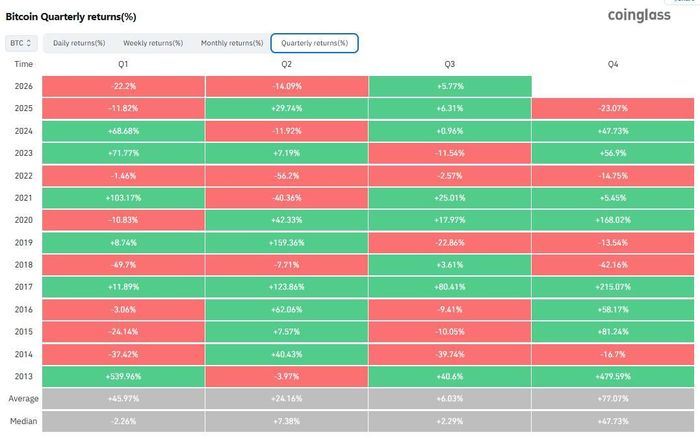This screenshot has width=700, height=439.
Task: Open the BTC coin selector dropdown
Action: pos(21,43)
